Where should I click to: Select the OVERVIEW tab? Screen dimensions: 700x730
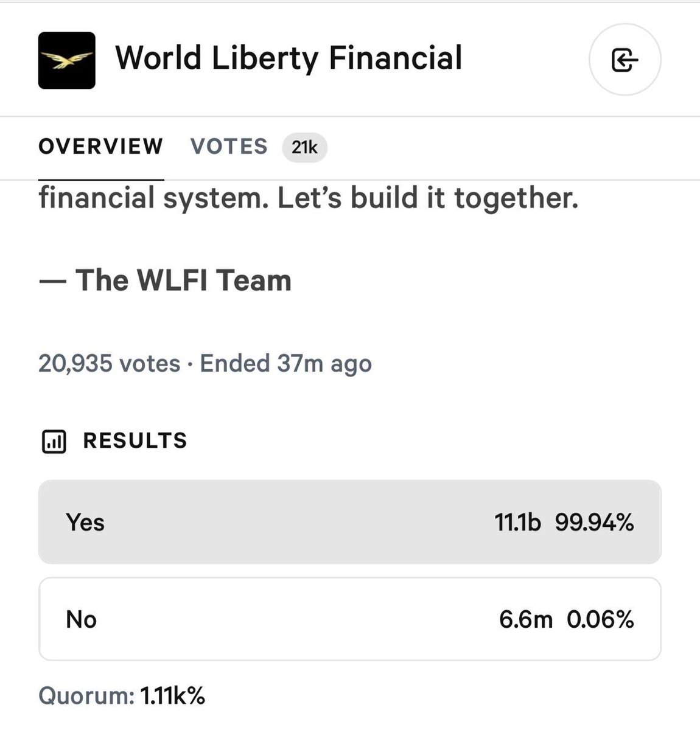pos(100,147)
